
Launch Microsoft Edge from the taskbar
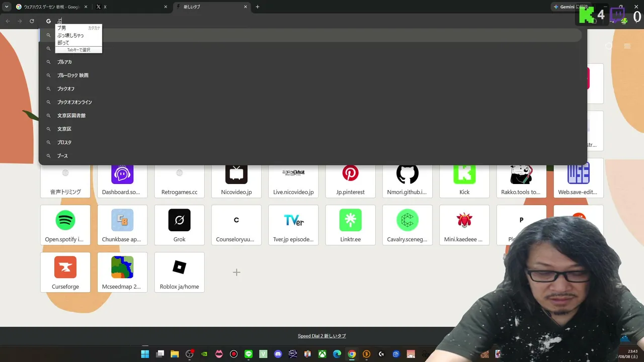click(337, 354)
